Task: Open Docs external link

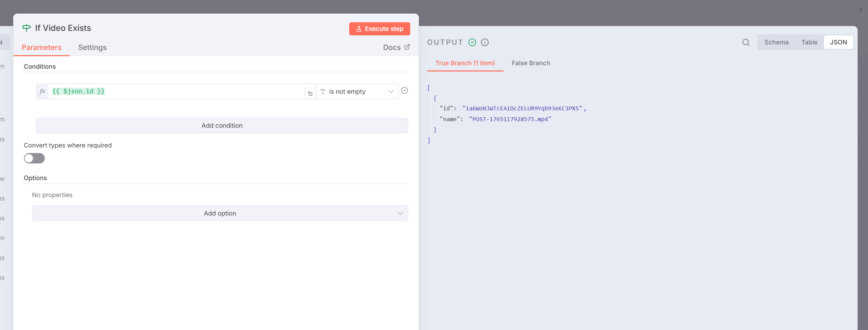Action: 396,48
